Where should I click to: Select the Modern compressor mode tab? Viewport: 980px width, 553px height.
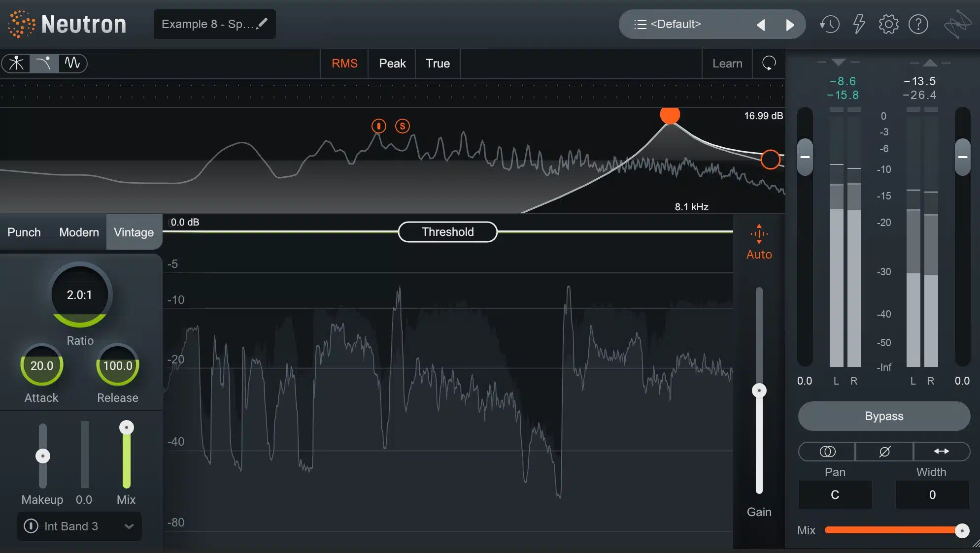point(78,231)
